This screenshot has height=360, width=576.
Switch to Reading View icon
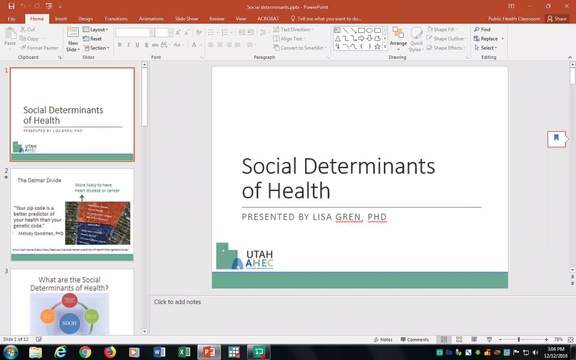coord(474,339)
